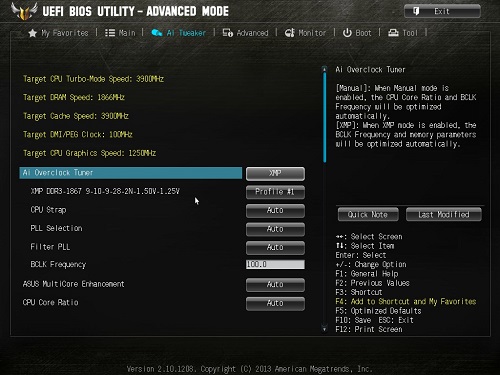Click the Last Modified button

click(444, 214)
